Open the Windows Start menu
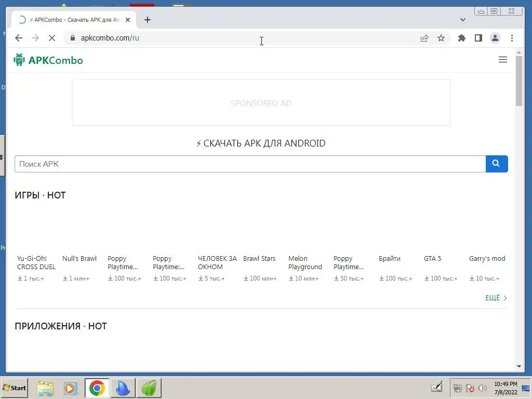 tap(14, 388)
